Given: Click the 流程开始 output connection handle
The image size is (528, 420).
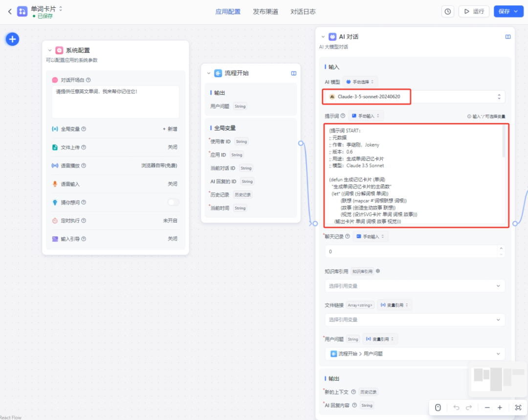Looking at the screenshot, I should [301, 143].
